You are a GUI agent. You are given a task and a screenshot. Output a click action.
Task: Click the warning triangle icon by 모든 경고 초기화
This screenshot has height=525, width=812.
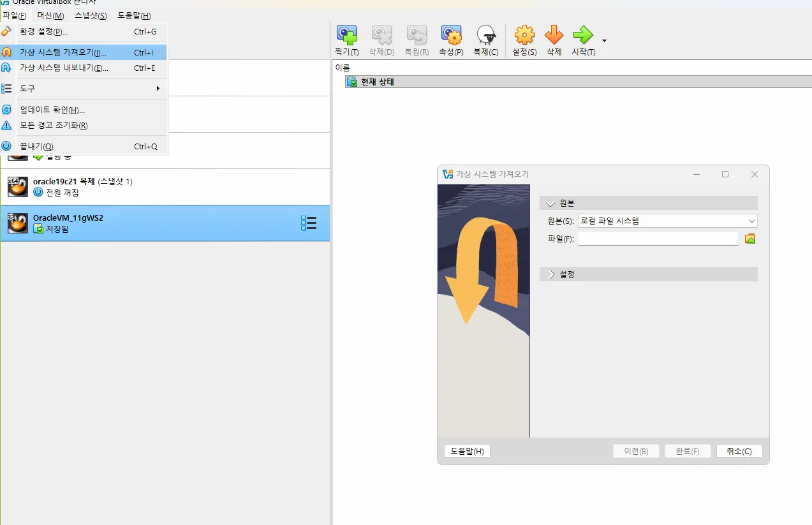(x=6, y=125)
